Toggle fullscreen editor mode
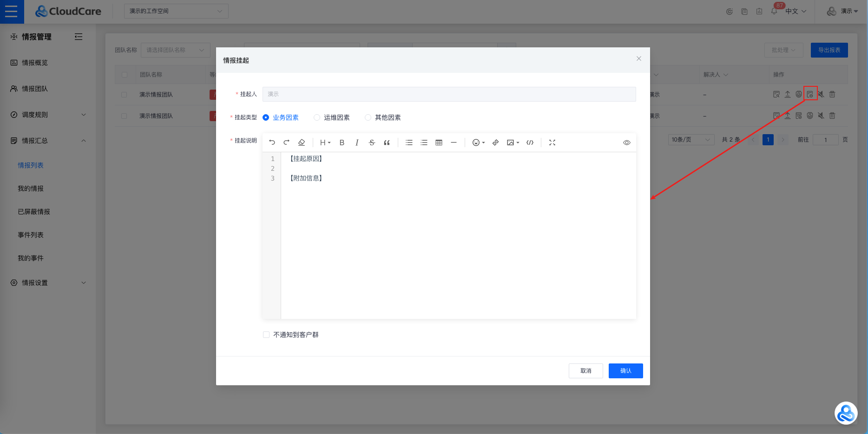Image resolution: width=868 pixels, height=434 pixels. click(x=552, y=143)
